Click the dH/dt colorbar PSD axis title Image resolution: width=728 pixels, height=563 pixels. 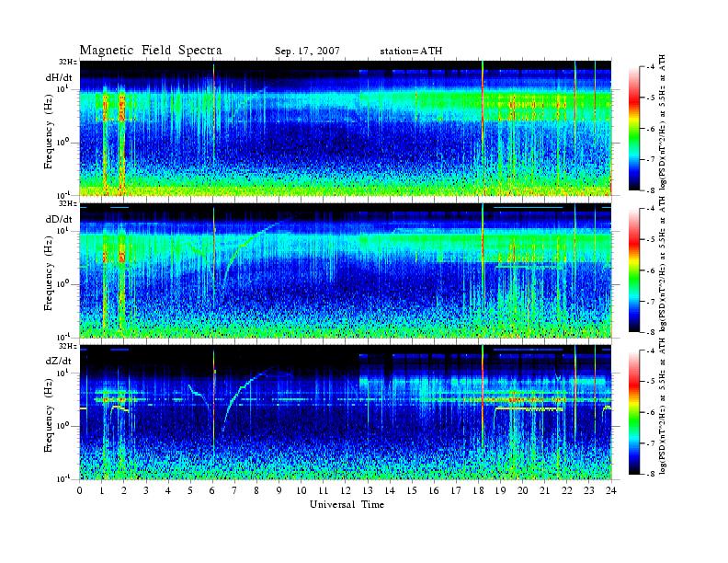(663, 122)
